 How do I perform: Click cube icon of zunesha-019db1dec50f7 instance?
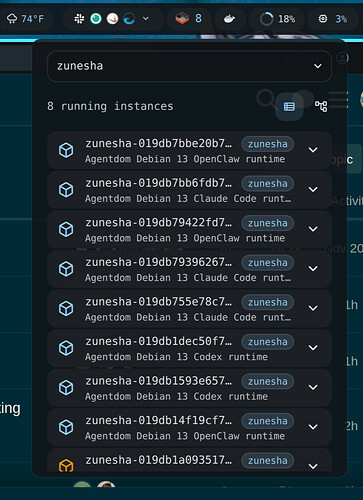[66, 348]
